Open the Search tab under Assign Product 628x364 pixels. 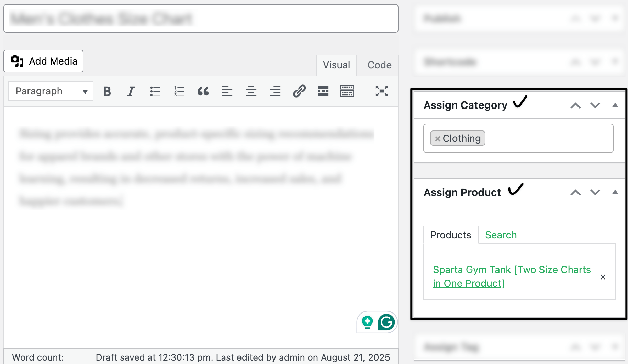pos(501,235)
